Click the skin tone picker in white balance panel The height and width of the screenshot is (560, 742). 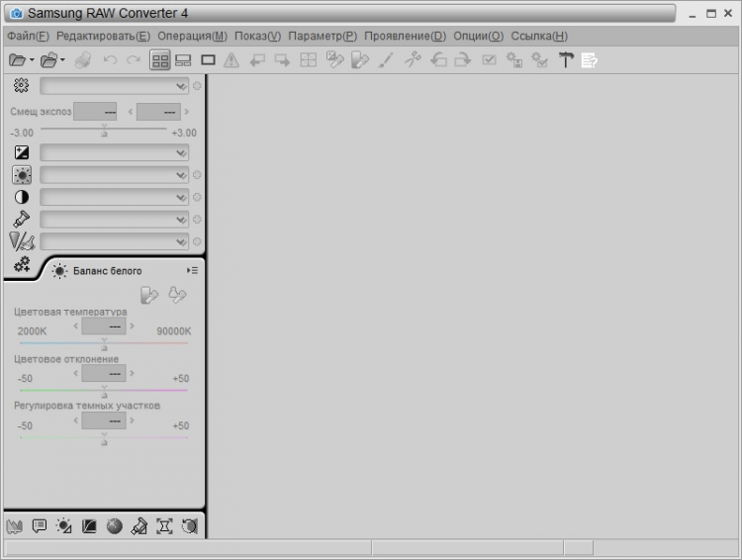(177, 295)
